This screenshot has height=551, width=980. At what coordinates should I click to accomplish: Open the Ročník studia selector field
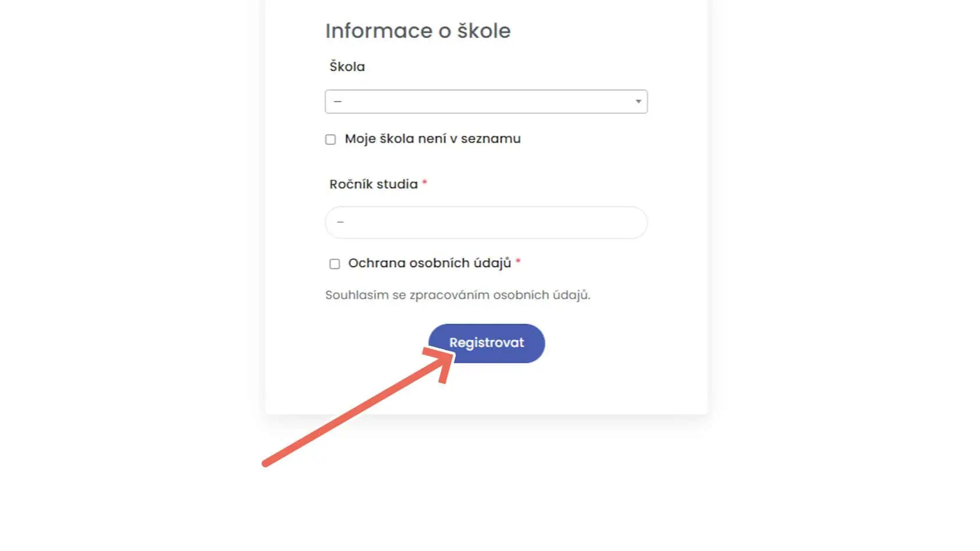click(x=485, y=222)
